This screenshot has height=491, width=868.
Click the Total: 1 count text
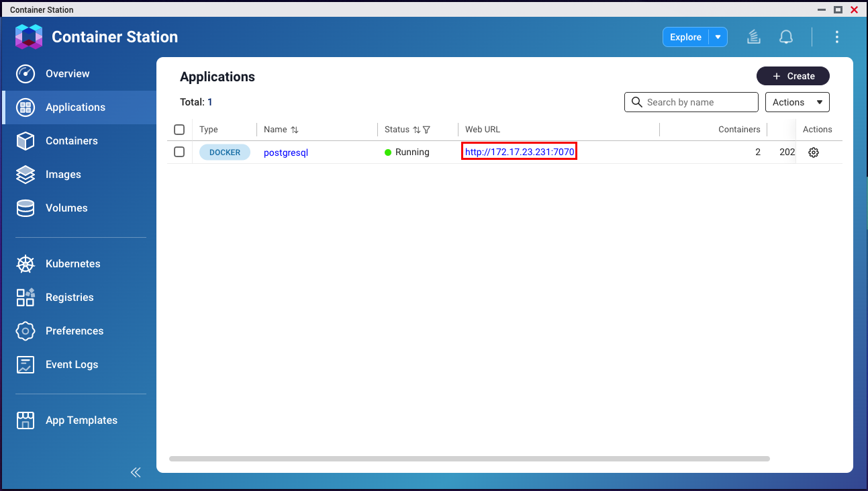[196, 102]
